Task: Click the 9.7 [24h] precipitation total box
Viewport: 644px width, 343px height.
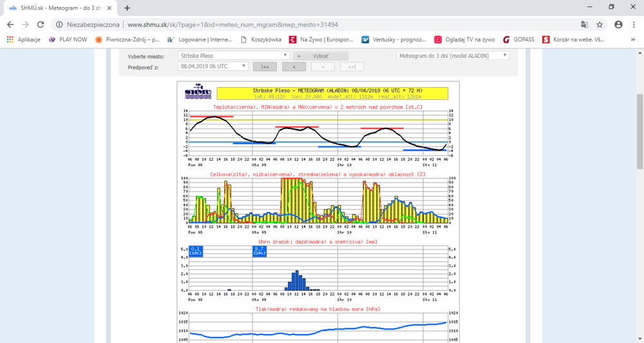Action: coord(260,251)
